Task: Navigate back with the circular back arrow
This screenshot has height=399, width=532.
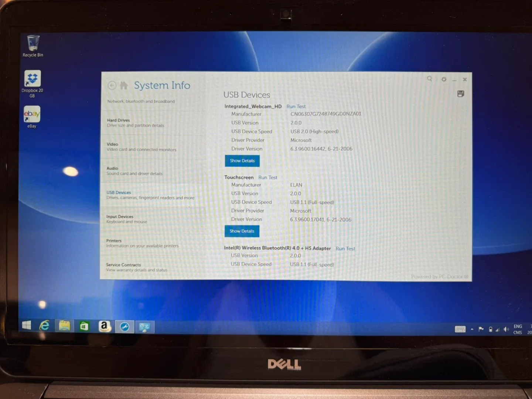Action: coord(112,85)
